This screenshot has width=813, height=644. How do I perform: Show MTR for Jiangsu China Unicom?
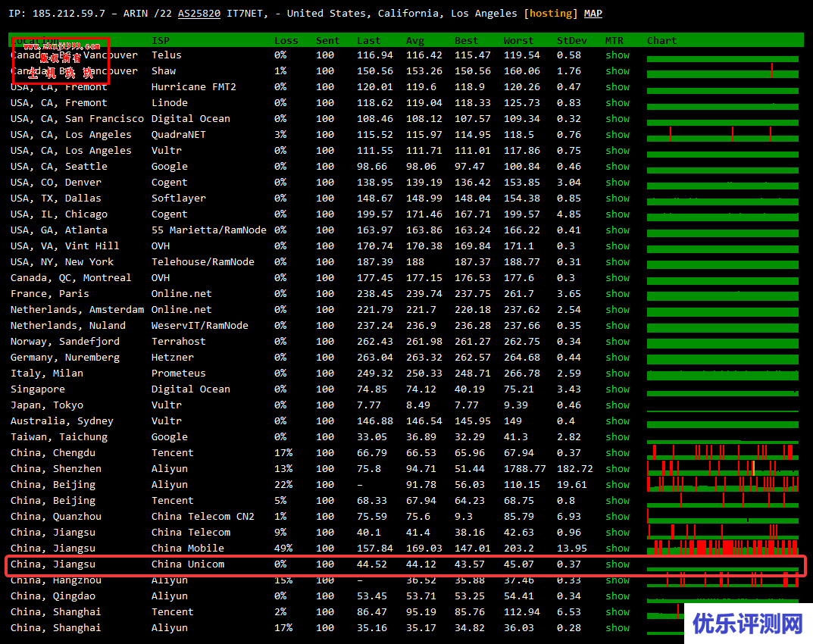(618, 564)
